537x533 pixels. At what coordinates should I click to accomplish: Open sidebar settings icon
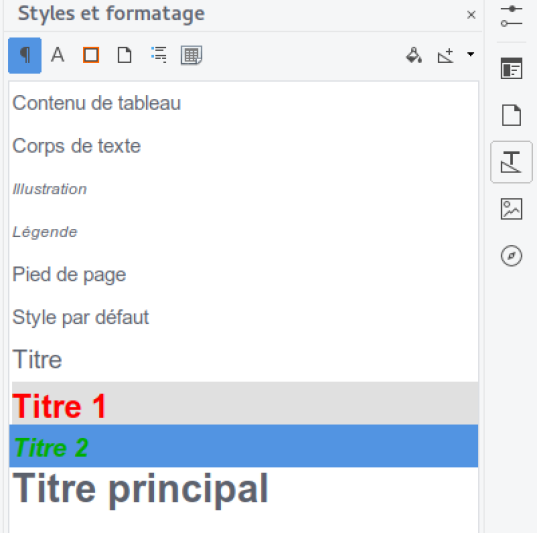pos(511,15)
